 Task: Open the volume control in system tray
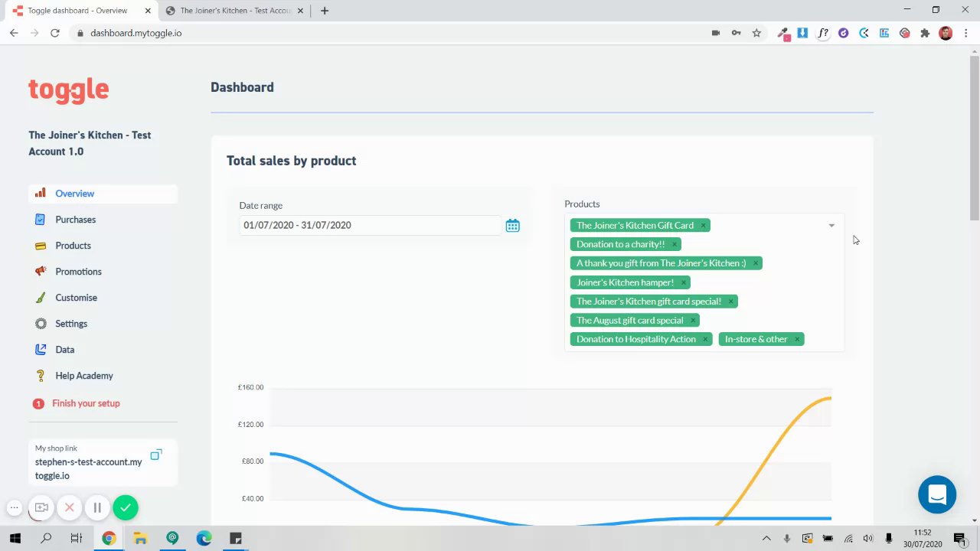(x=867, y=539)
